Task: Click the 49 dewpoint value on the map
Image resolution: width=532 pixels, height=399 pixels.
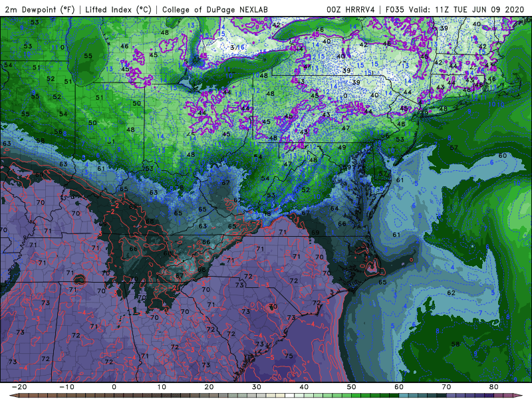Action: click(x=342, y=147)
